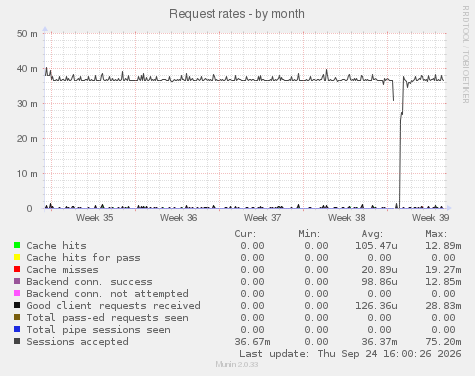
Task: Click the magenta Backend conn. not attempted swatch
Action: pos(17,293)
